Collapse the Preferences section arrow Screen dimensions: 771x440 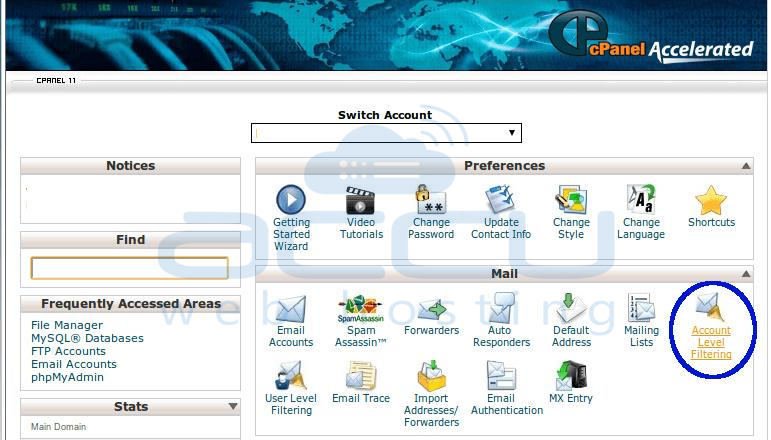point(746,166)
